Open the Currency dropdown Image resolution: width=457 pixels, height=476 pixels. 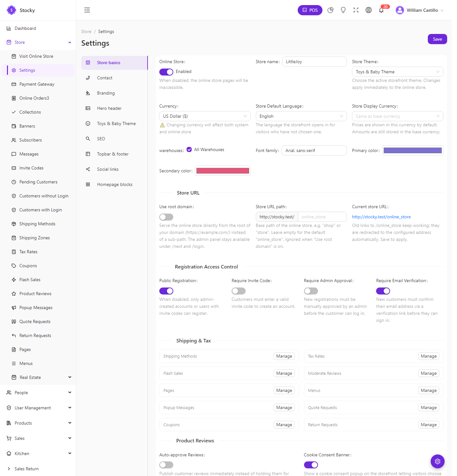point(205,116)
